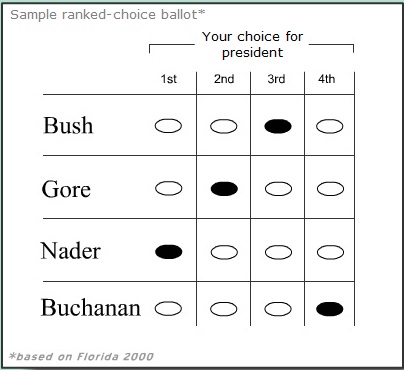Mark Nader as 3rd choice

tap(278, 252)
